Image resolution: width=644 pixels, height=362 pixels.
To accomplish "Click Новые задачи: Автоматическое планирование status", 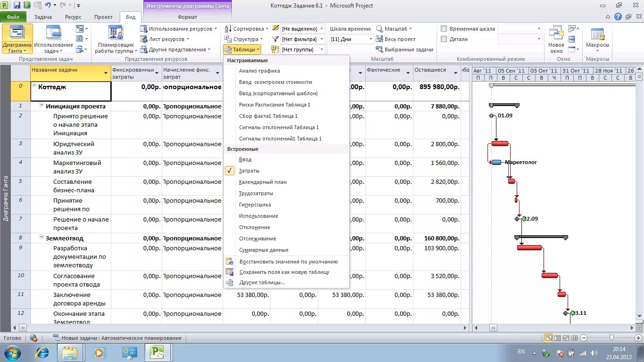I will [x=117, y=338].
